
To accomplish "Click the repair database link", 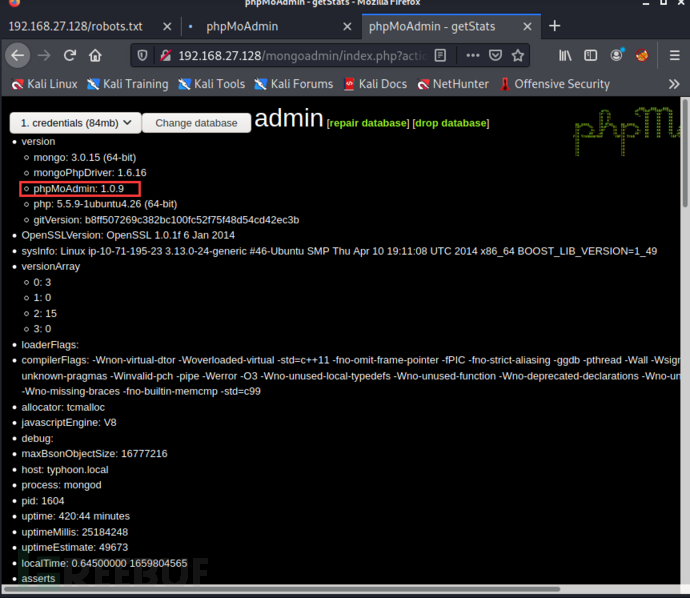I will click(x=368, y=123).
